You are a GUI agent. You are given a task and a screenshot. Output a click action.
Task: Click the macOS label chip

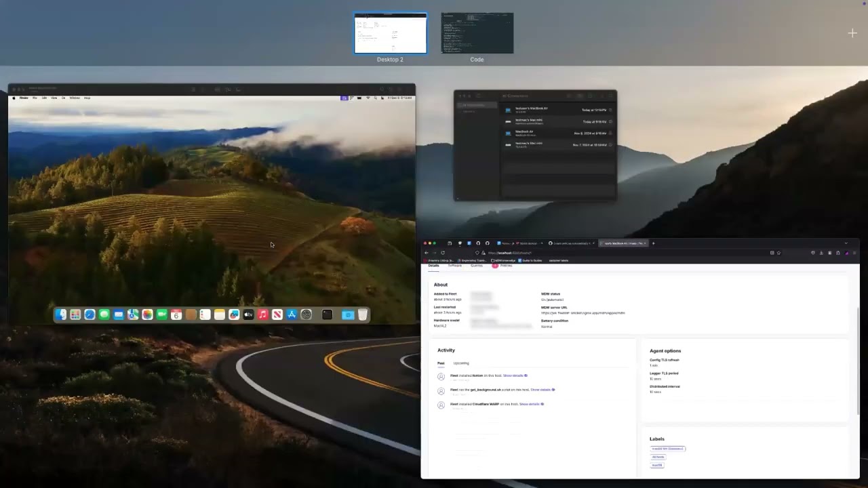click(x=656, y=465)
